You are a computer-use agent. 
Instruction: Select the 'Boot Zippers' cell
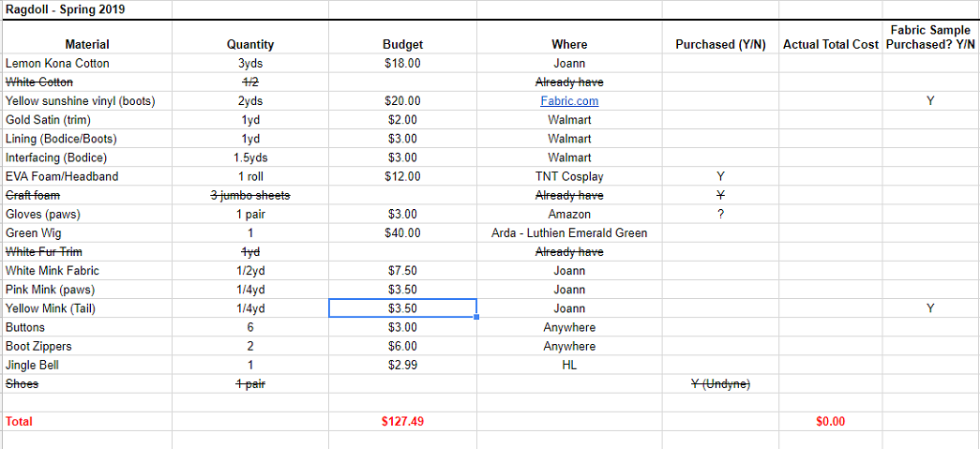coord(87,347)
